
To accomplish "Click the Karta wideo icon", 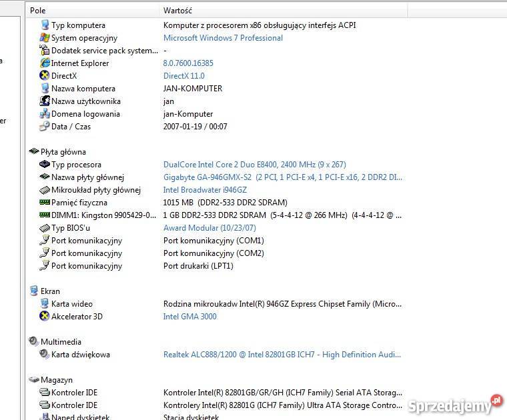I will pos(45,304).
